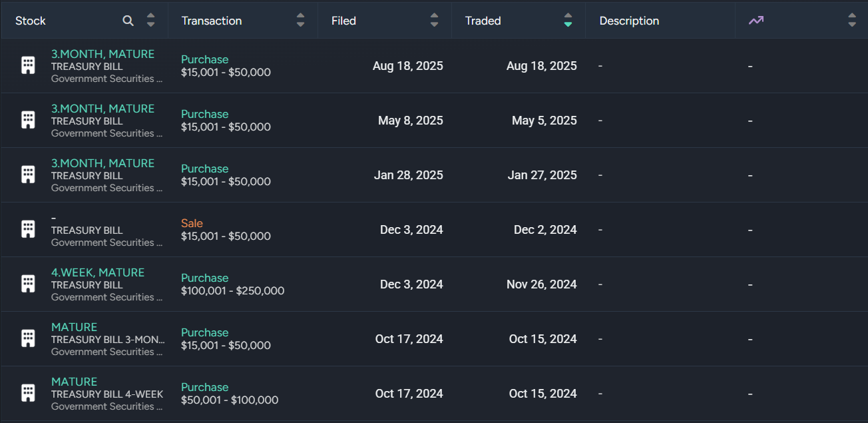Open the 4.WEEK, MATURE stock link

point(98,272)
